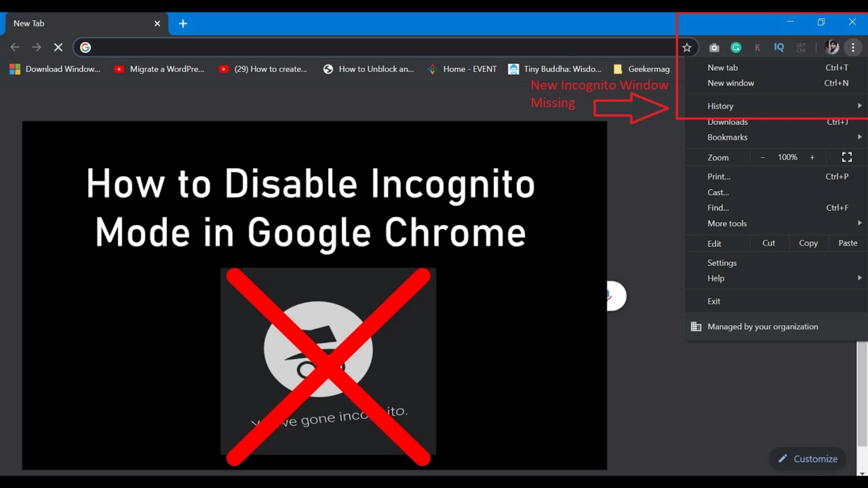Open How to Unblock bookmark
Screen dimensions: 868x488
pyautogui.click(x=368, y=69)
